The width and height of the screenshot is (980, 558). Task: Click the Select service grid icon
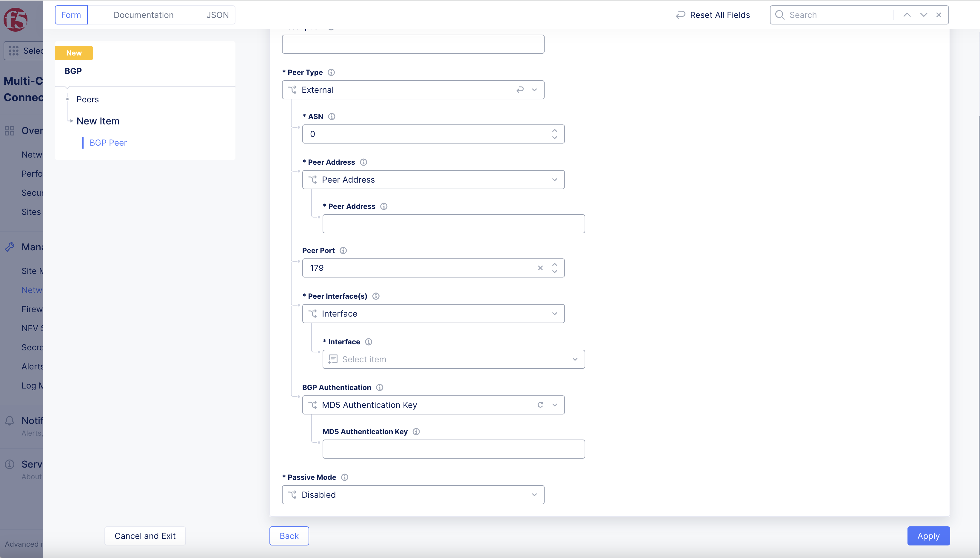click(x=13, y=51)
